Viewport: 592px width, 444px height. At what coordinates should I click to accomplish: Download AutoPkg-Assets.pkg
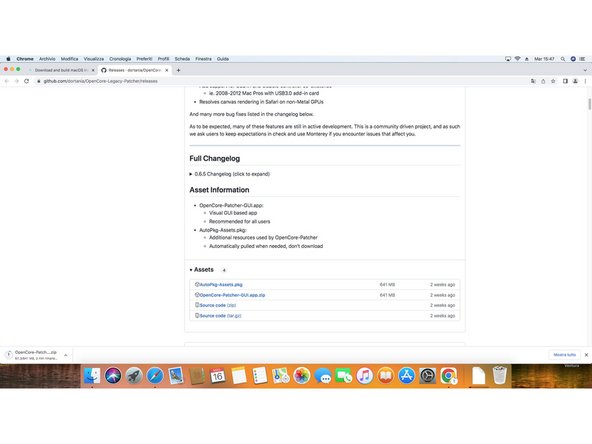(x=221, y=285)
